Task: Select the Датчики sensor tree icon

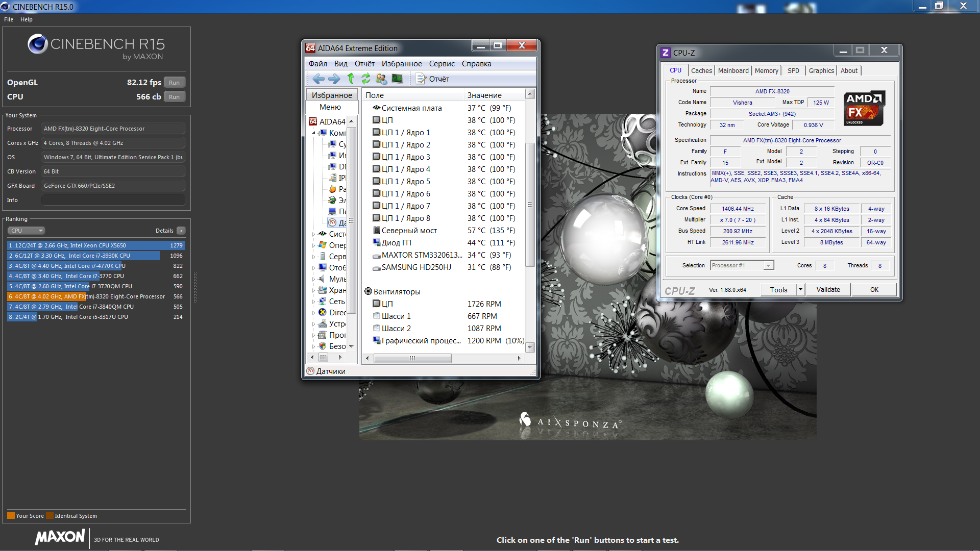Action: tap(332, 222)
